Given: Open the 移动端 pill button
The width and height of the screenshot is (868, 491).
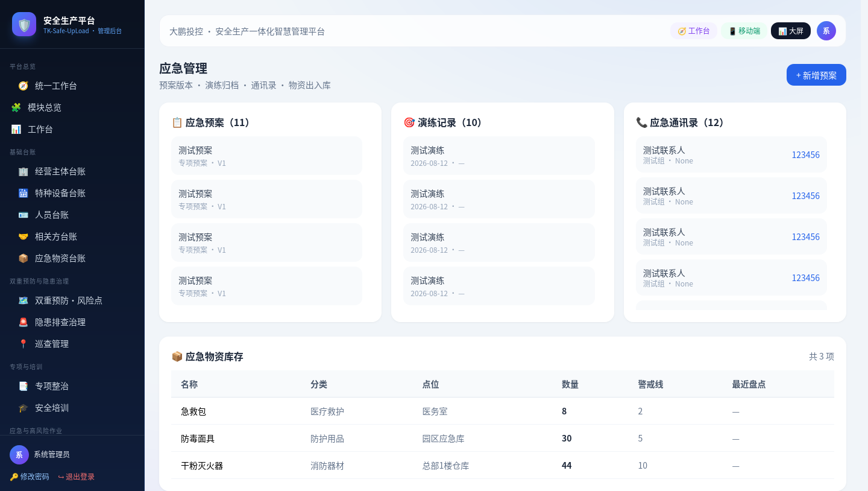Looking at the screenshot, I should click(744, 31).
